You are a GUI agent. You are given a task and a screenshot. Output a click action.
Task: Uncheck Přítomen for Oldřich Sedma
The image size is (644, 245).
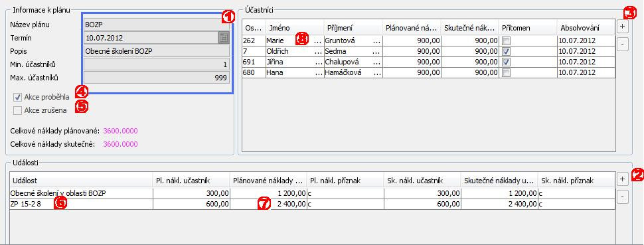[x=506, y=51]
